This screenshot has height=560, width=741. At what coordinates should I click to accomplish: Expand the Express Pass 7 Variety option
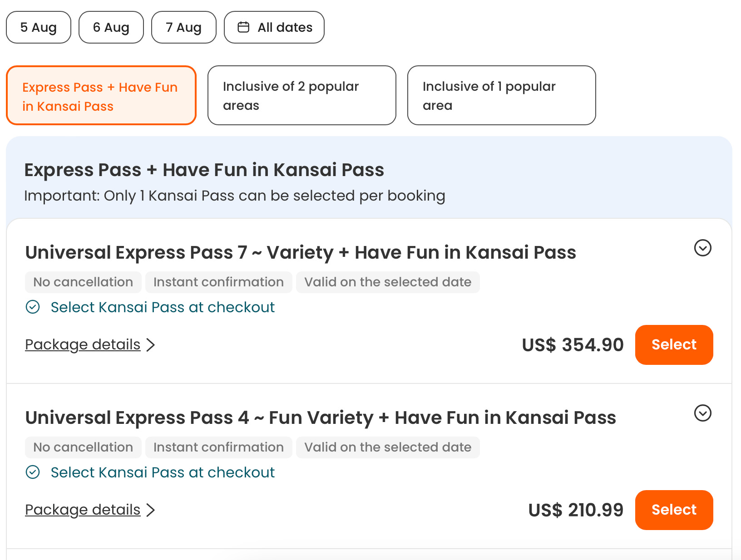click(x=702, y=248)
